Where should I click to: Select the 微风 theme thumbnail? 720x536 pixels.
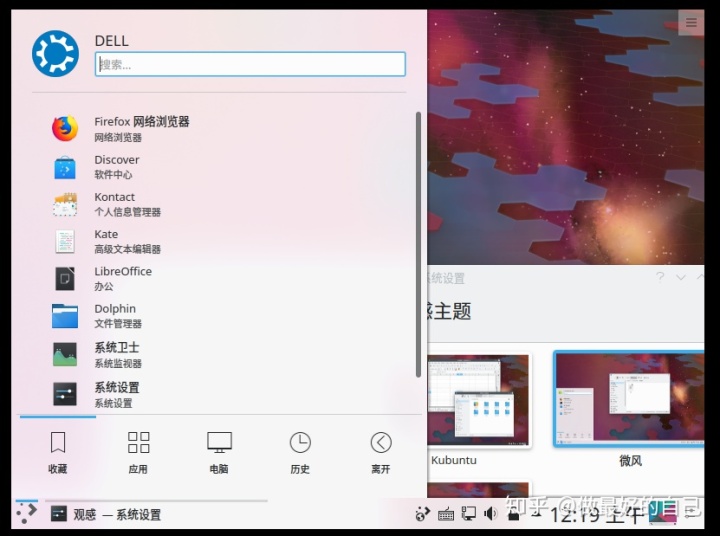point(629,399)
